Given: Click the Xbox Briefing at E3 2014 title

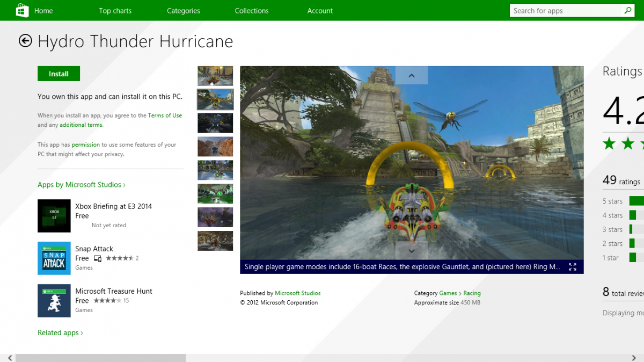Looking at the screenshot, I should click(114, 206).
